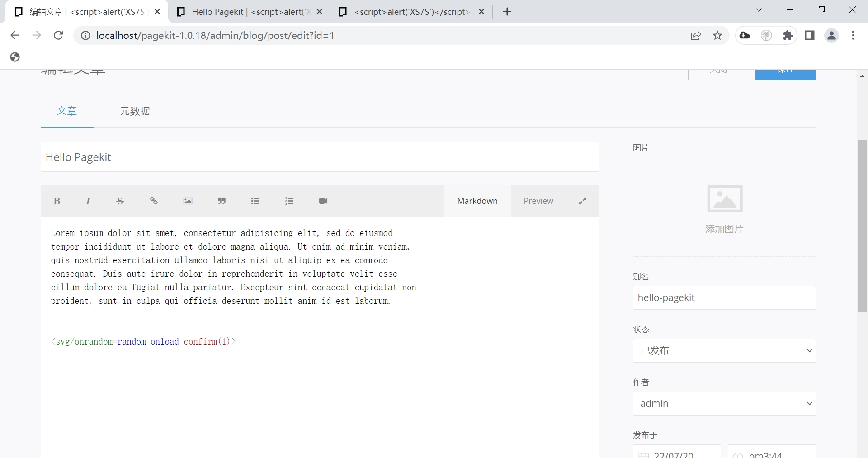Click the svg onload line in editor
Screen dimensions: 868x458
pos(143,341)
